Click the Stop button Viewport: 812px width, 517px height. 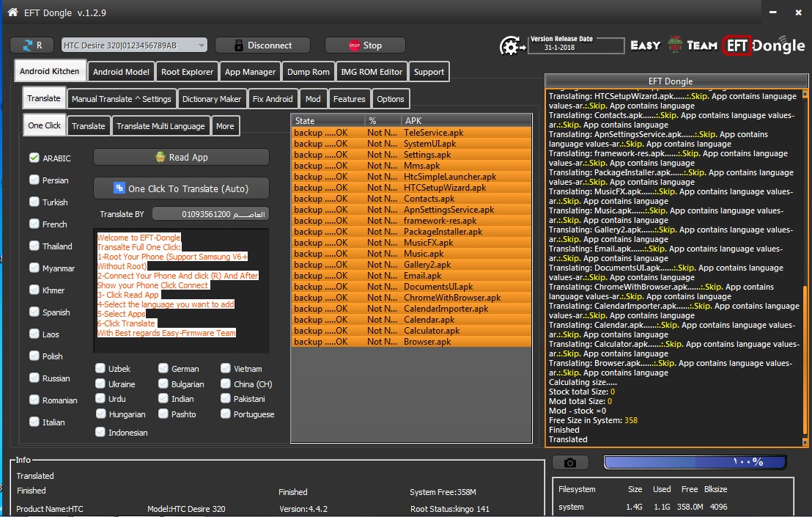coord(365,45)
